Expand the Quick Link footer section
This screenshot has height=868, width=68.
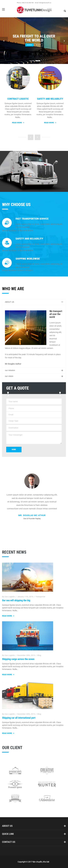pyautogui.click(x=34, y=834)
